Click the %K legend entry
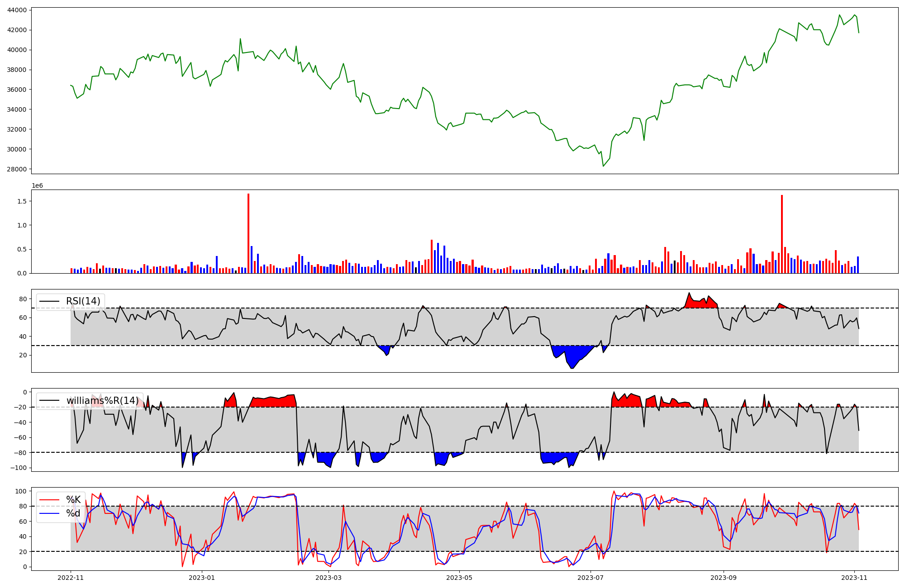The image size is (905, 588). coord(73,500)
